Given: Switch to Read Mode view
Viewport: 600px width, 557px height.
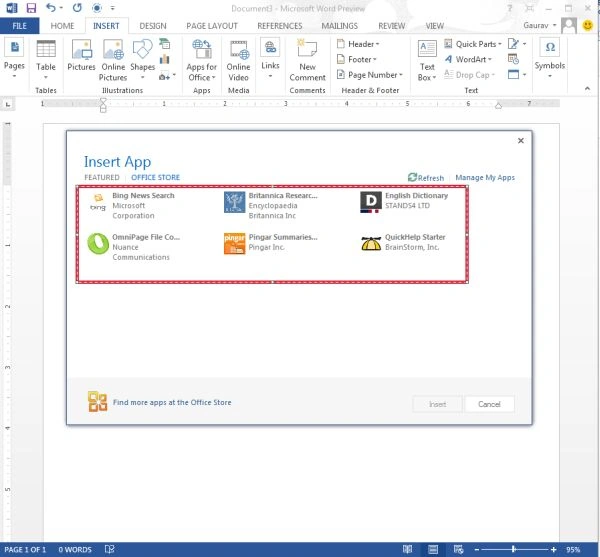Looking at the screenshot, I should (x=408, y=549).
